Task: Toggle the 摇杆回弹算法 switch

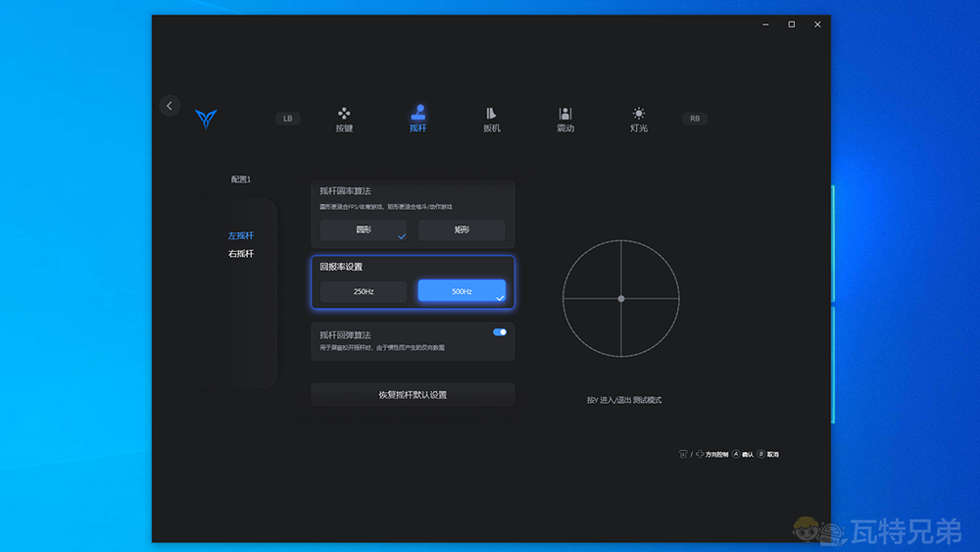Action: point(500,332)
